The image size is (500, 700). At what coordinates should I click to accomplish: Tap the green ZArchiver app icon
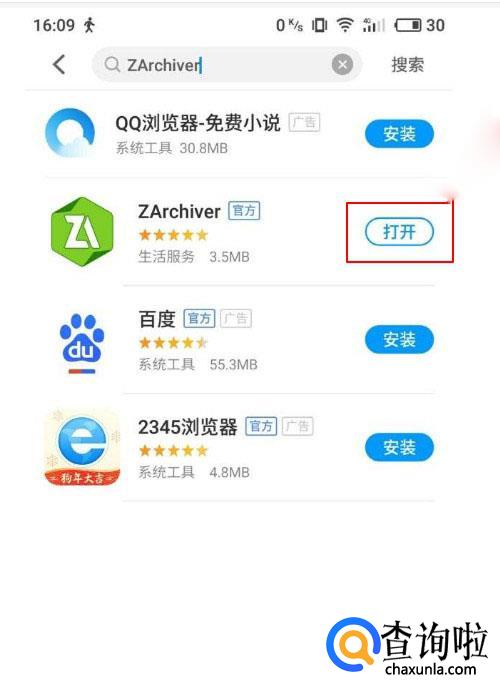point(82,232)
